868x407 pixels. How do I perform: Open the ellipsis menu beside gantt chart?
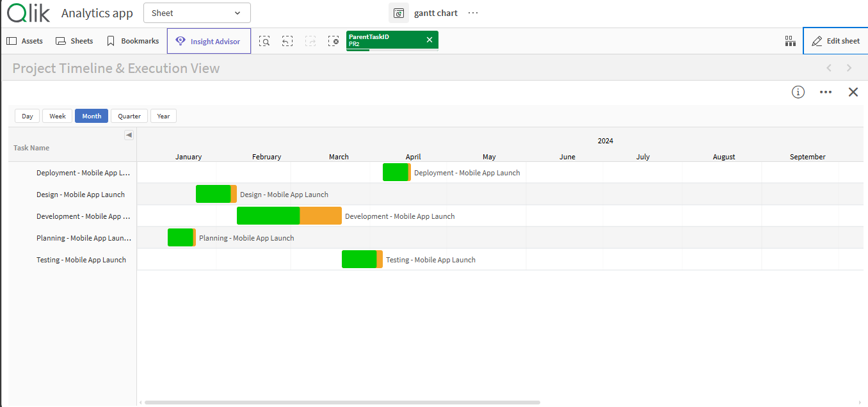473,13
